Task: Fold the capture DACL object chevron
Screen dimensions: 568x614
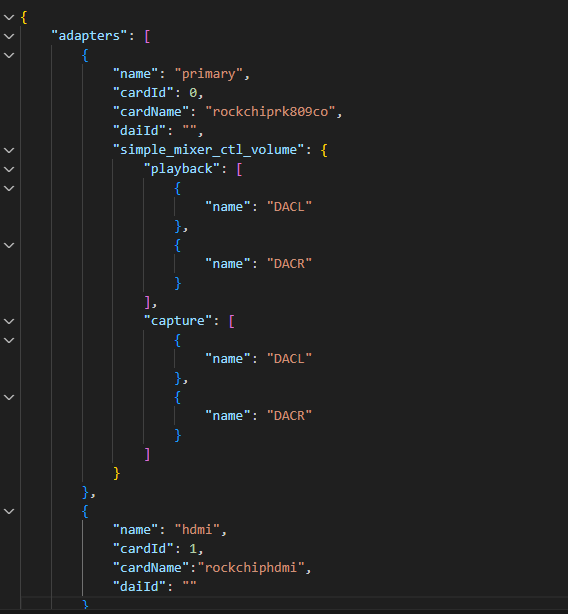Action: (x=9, y=340)
